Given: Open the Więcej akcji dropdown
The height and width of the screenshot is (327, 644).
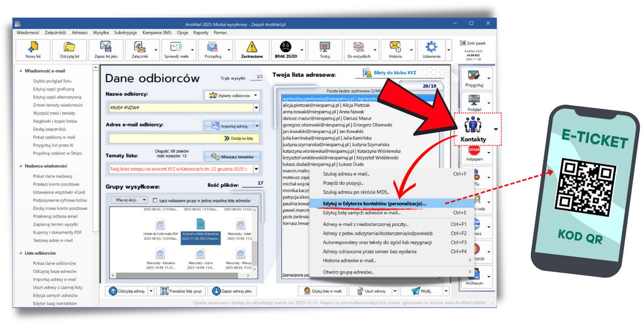Looking at the screenshot, I should tap(129, 200).
